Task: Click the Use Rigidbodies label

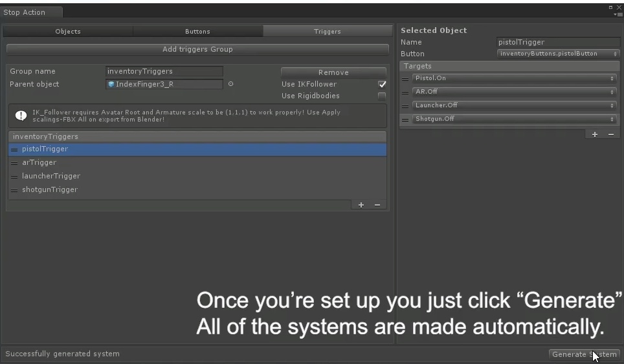Action: point(311,96)
